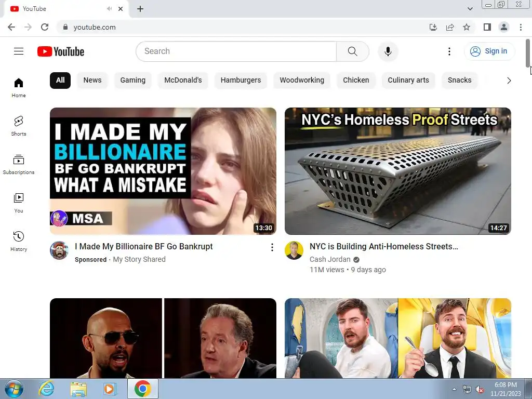Viewport: 532px width, 399px height.
Task: Click the search magnifier button
Action: [x=353, y=51]
